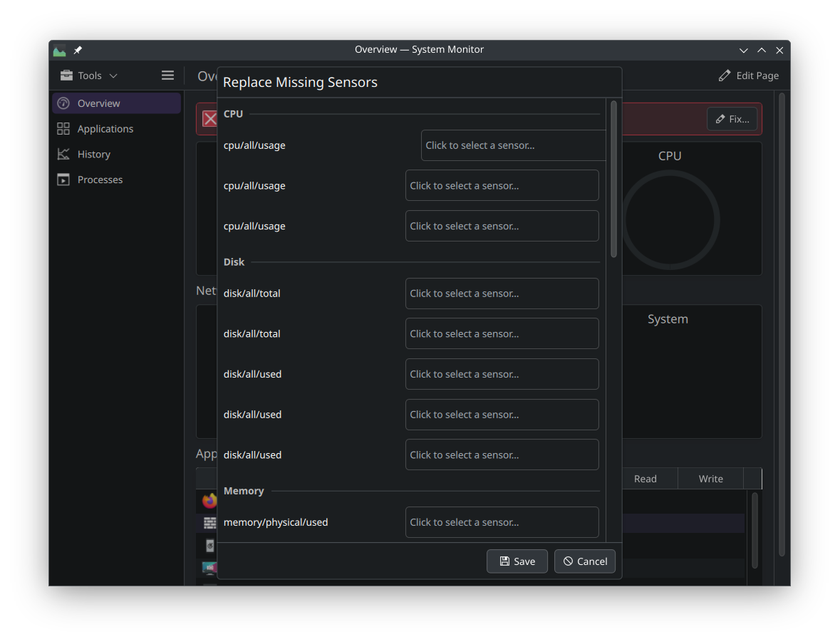Viewport: 840px width, 644px height.
Task: Select the Overview sidebar item
Action: (x=116, y=103)
